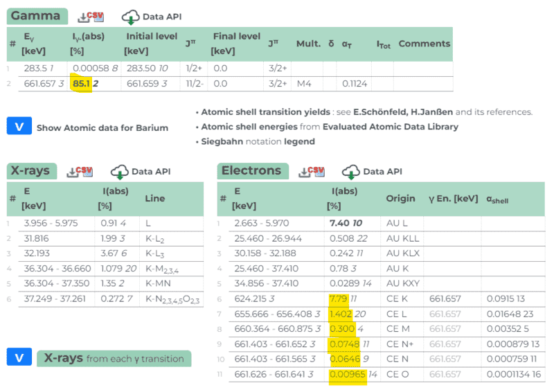
Task: Download Gamma table as CSV
Action: [91, 17]
